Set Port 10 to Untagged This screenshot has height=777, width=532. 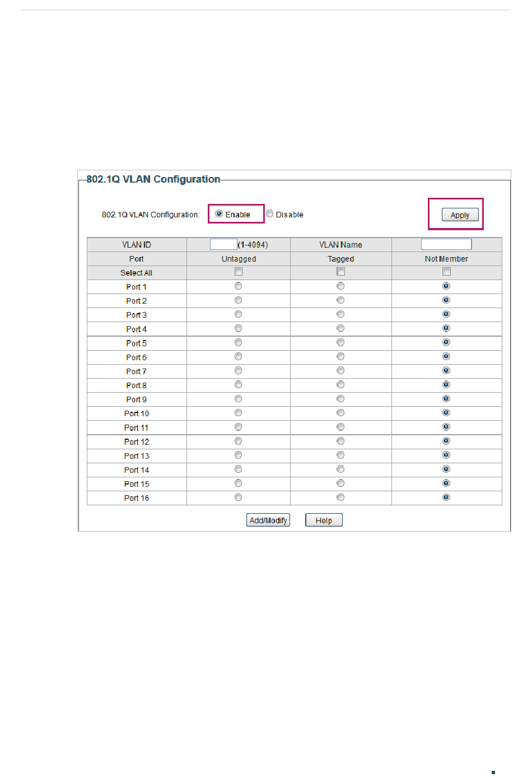click(238, 413)
